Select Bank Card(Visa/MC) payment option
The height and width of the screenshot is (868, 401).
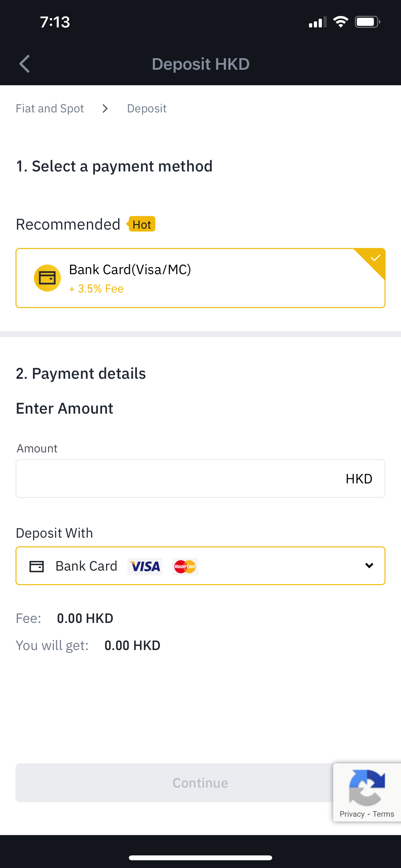[x=200, y=278]
